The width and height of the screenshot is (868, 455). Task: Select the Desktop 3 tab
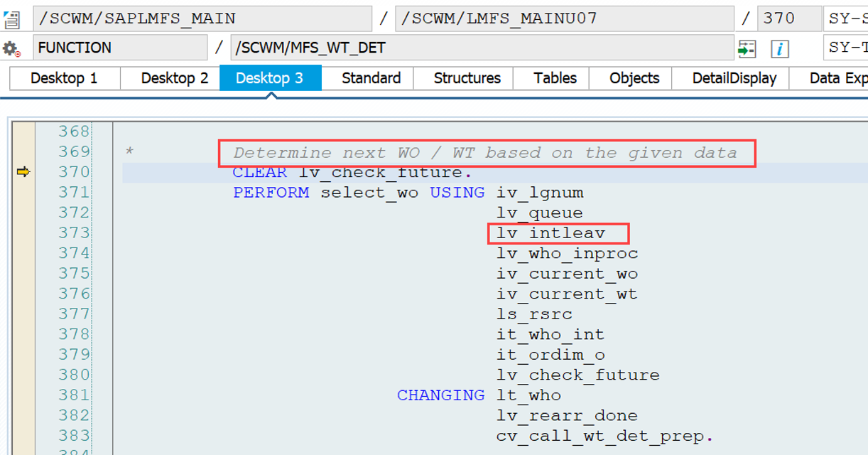[270, 78]
